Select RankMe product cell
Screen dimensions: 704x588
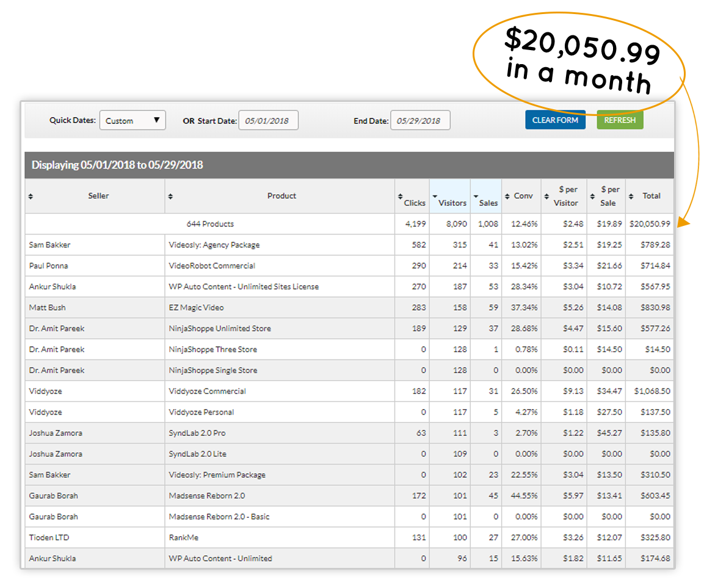[x=280, y=538]
